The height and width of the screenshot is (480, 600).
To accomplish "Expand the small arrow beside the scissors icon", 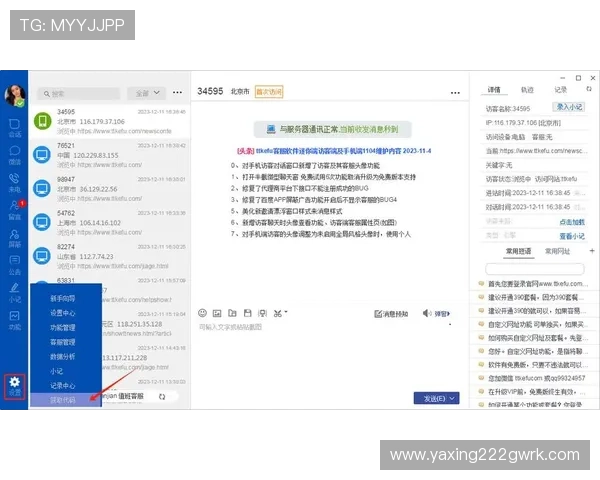I will click(x=286, y=312).
